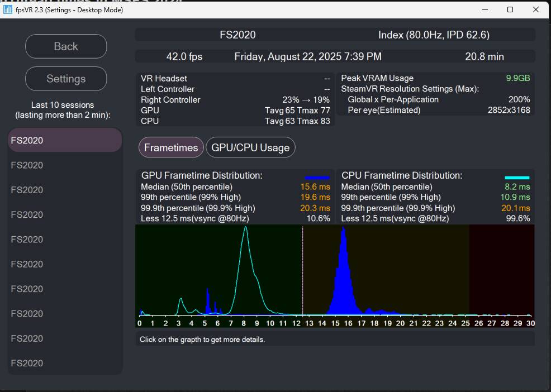
Task: Click the "23% → 19%" right controller battery
Action: click(306, 100)
